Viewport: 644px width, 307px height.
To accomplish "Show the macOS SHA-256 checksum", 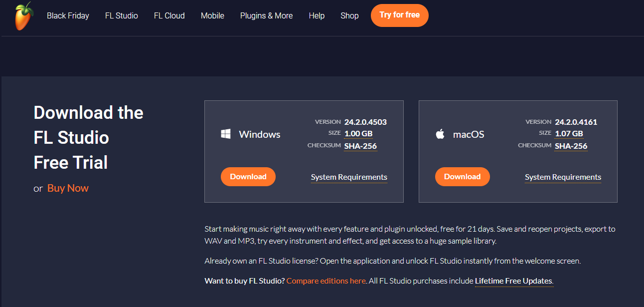I will 571,146.
